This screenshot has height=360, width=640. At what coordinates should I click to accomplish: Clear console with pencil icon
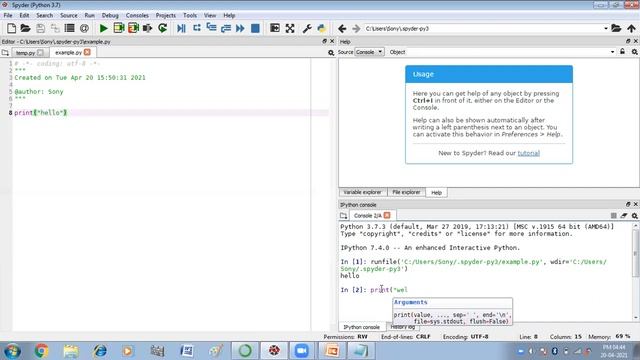(x=624, y=216)
